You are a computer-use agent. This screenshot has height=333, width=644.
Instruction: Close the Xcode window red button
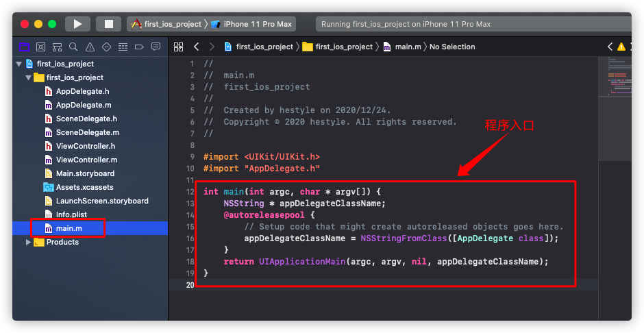(x=25, y=24)
